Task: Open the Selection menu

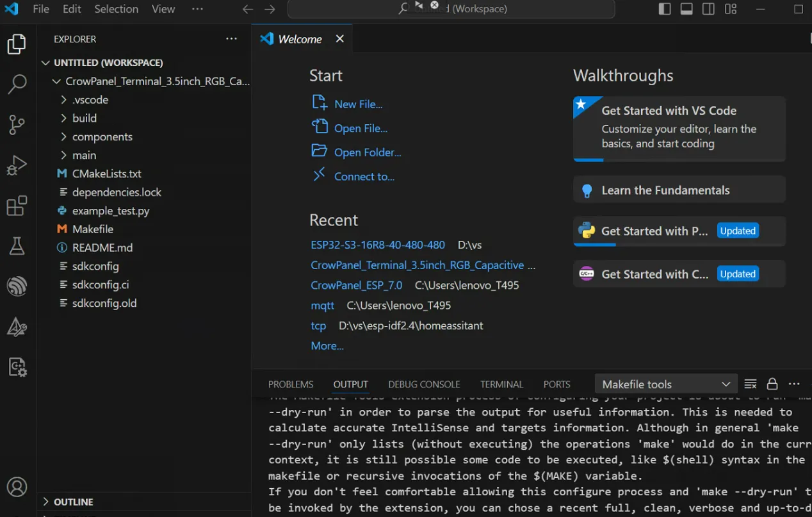Action: 116,9
